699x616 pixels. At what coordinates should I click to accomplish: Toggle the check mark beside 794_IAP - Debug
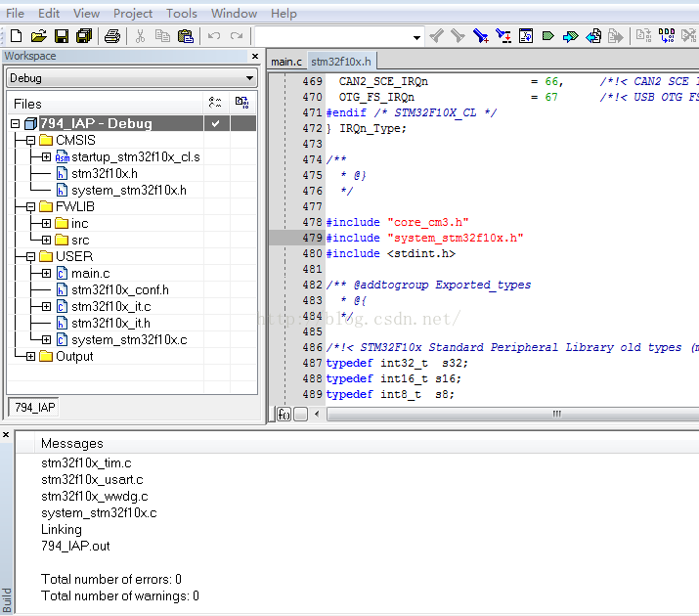point(215,124)
